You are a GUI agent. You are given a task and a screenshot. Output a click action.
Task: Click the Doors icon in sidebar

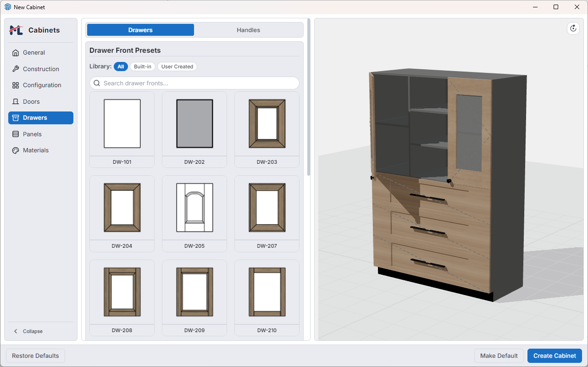pyautogui.click(x=16, y=101)
